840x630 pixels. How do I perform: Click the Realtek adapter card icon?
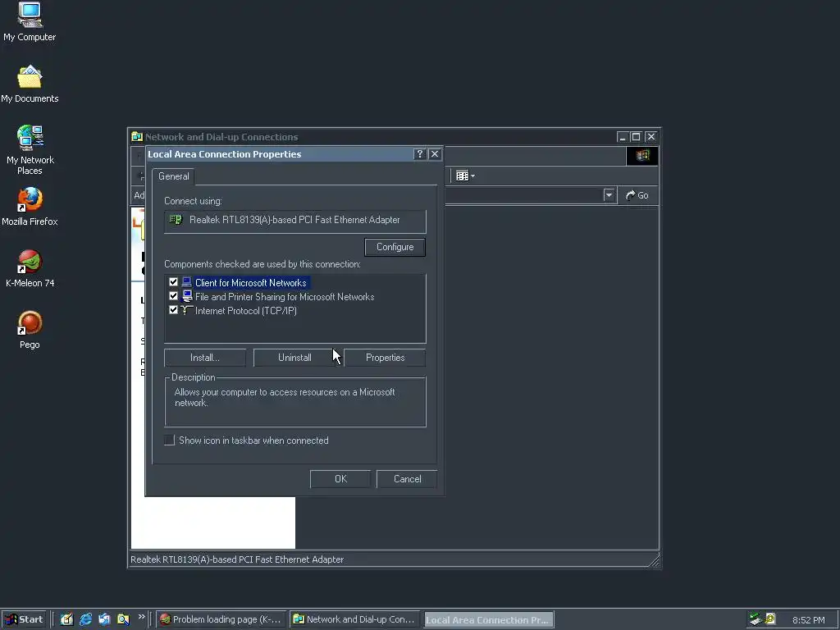pos(176,219)
